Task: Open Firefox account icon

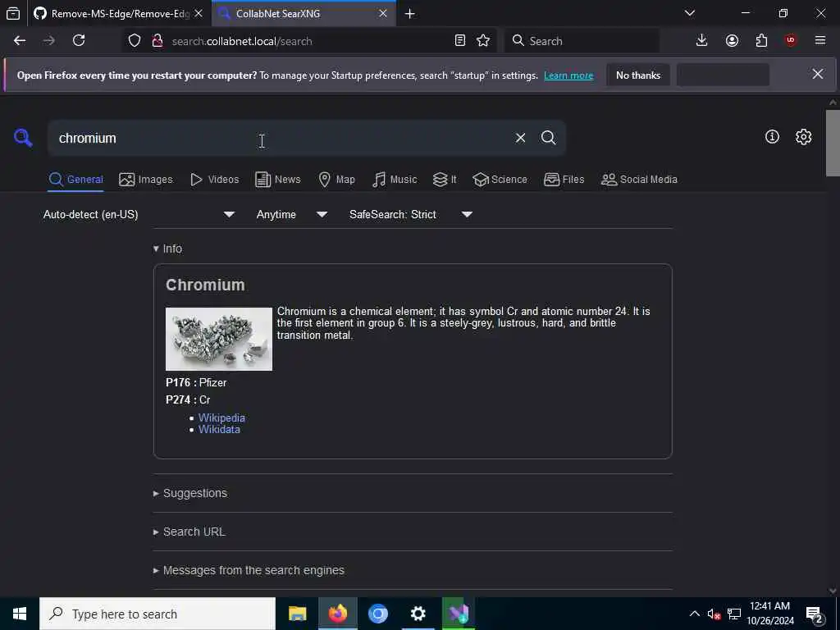Action: [x=732, y=41]
